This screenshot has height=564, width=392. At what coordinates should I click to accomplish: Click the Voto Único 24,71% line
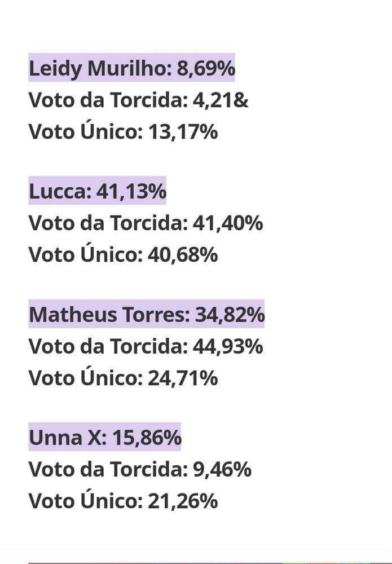(123, 378)
